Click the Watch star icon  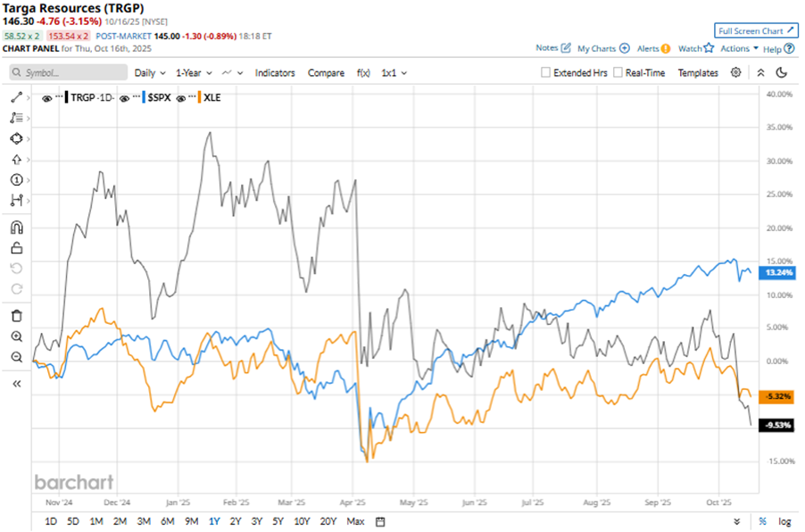click(709, 48)
